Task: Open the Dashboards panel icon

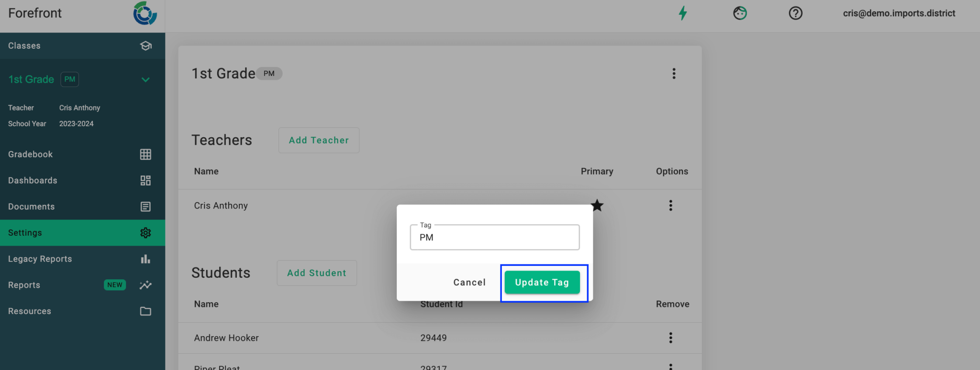Action: pyautogui.click(x=145, y=180)
